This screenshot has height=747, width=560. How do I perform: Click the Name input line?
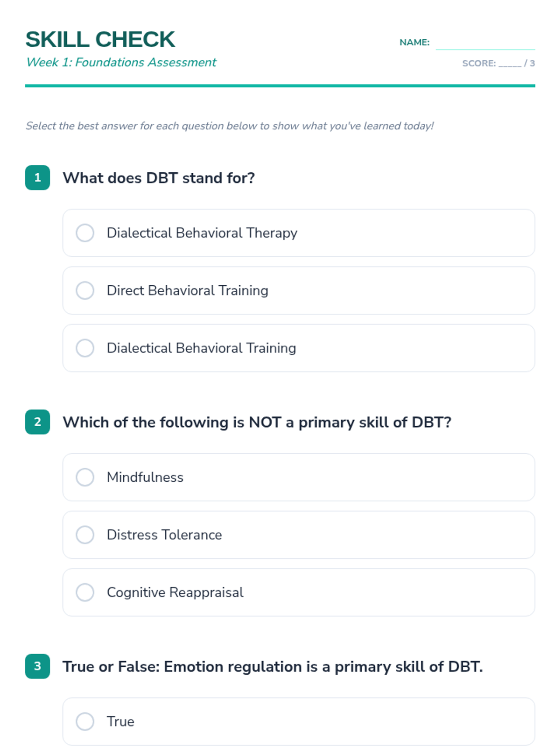coord(485,43)
